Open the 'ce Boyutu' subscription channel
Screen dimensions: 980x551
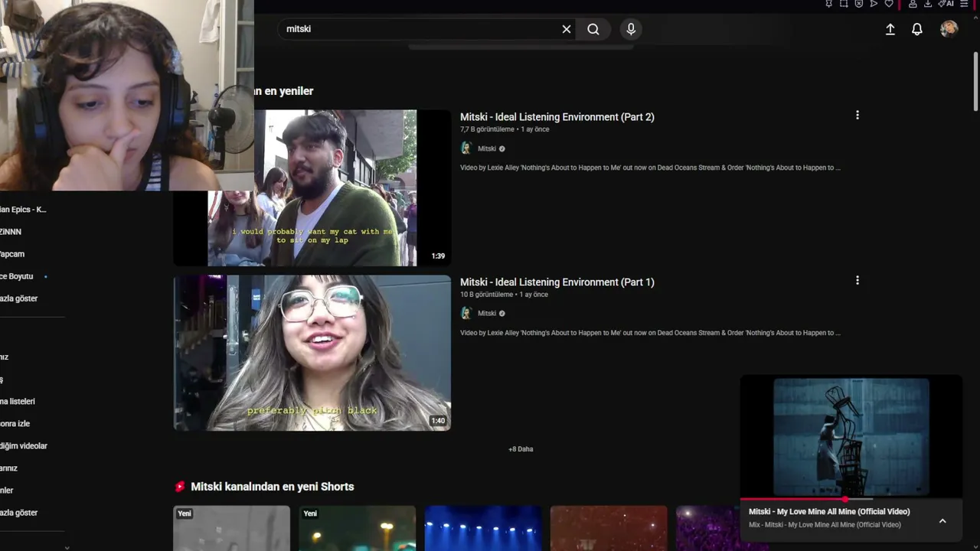click(17, 276)
